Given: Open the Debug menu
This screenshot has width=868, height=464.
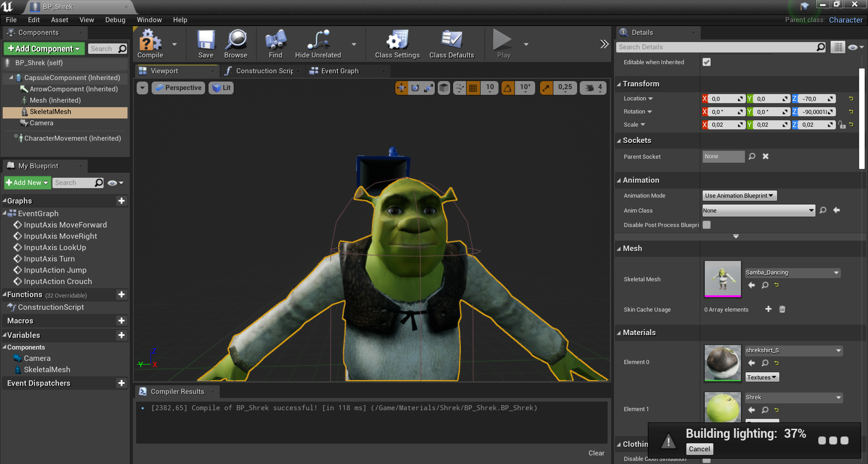Looking at the screenshot, I should pos(115,20).
